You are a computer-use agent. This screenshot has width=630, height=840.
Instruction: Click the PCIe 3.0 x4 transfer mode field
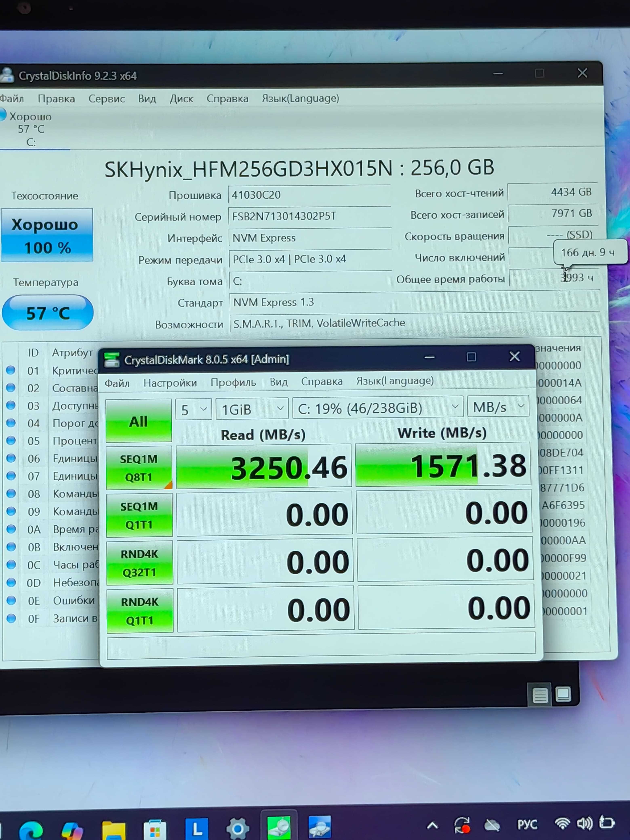coord(310,259)
